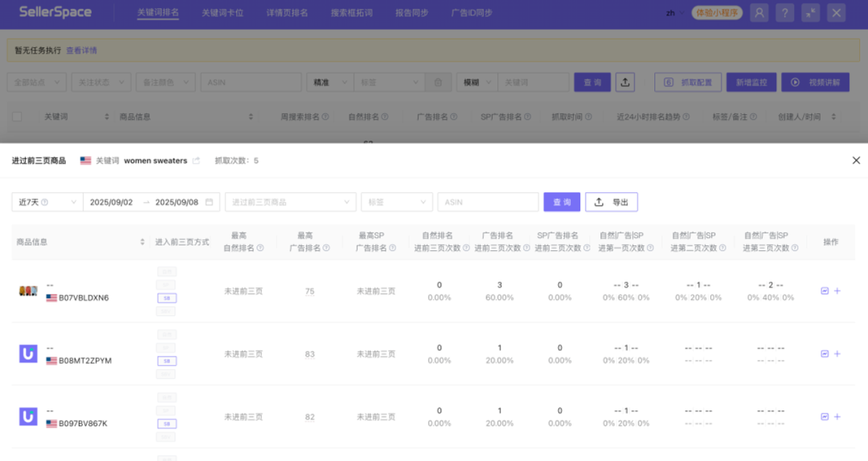Click the 新增监控 button

click(x=751, y=82)
